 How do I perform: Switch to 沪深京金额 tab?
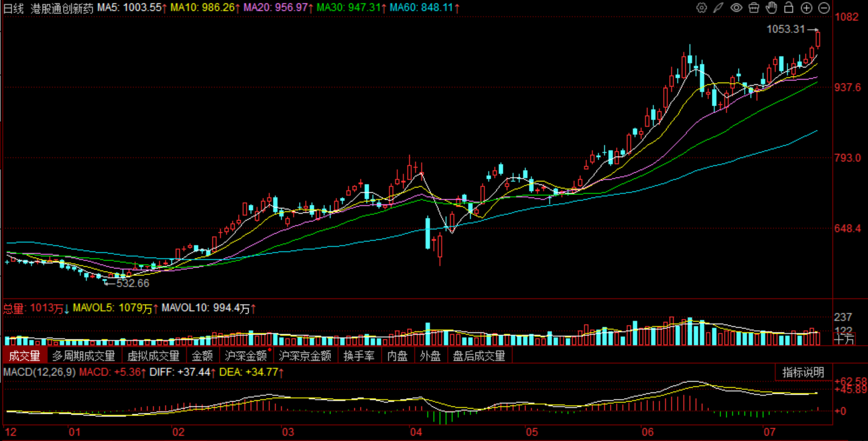point(305,356)
